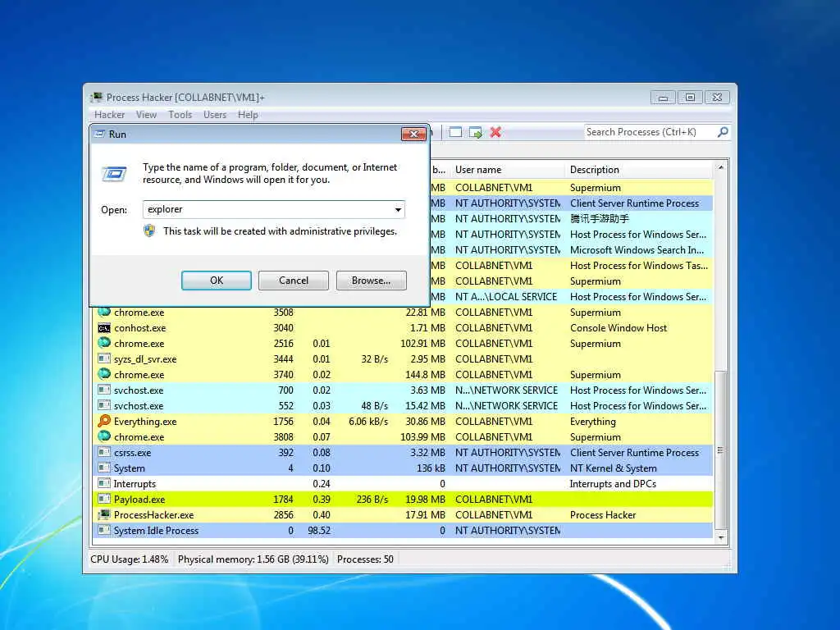
Task: Click the NT A...\LOCAL SERVICE user name
Action: click(506, 296)
